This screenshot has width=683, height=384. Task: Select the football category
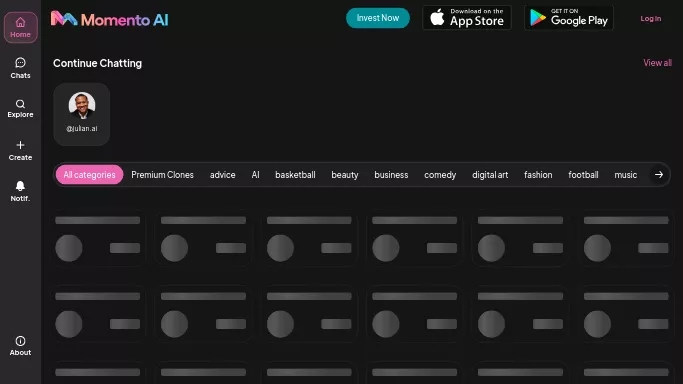(583, 175)
